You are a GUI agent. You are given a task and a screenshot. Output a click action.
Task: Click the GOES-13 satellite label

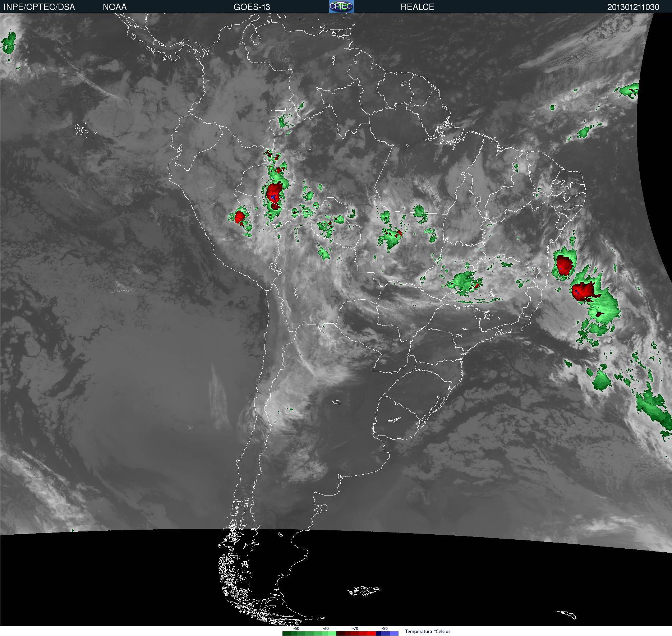pos(252,7)
